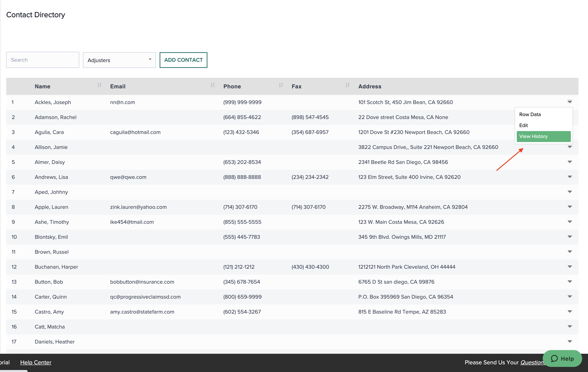Open the Help chat widget
Screen dimensions: 588x372
562,358
